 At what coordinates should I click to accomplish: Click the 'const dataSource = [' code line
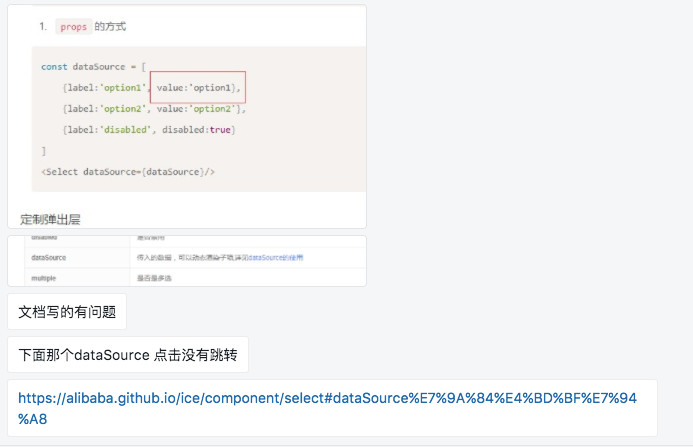click(x=93, y=67)
